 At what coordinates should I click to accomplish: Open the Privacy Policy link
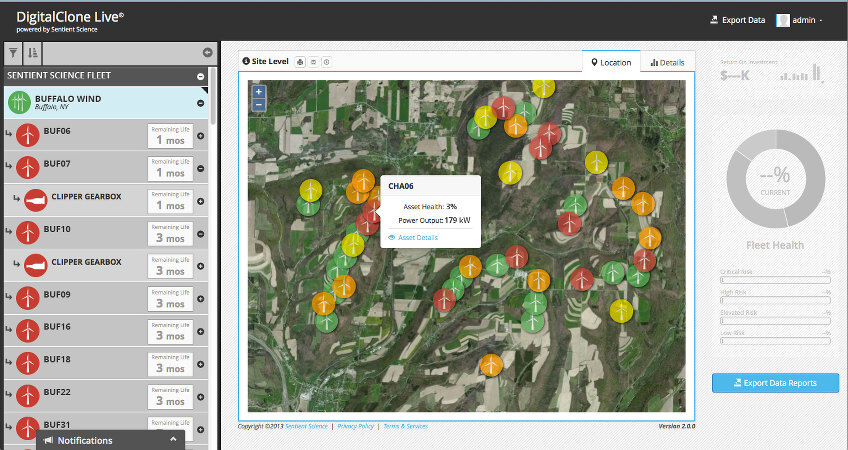tap(356, 426)
